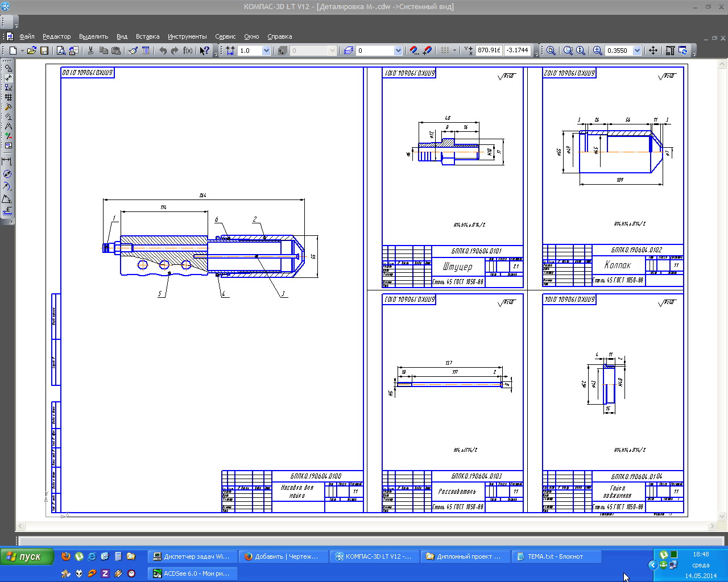728x582 pixels.
Task: Open print preview in the standard toolbar
Action: tap(61, 51)
